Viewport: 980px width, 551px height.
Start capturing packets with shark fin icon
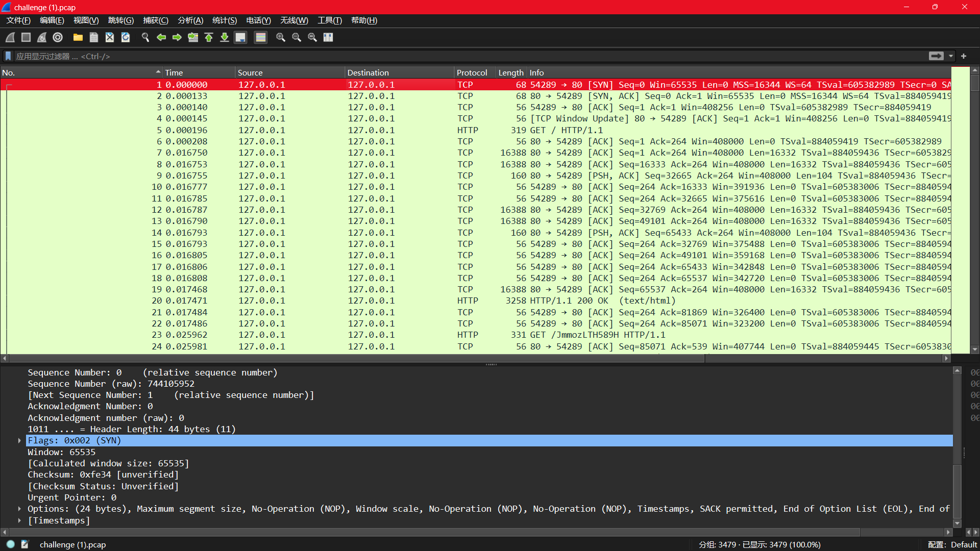pos(10,37)
